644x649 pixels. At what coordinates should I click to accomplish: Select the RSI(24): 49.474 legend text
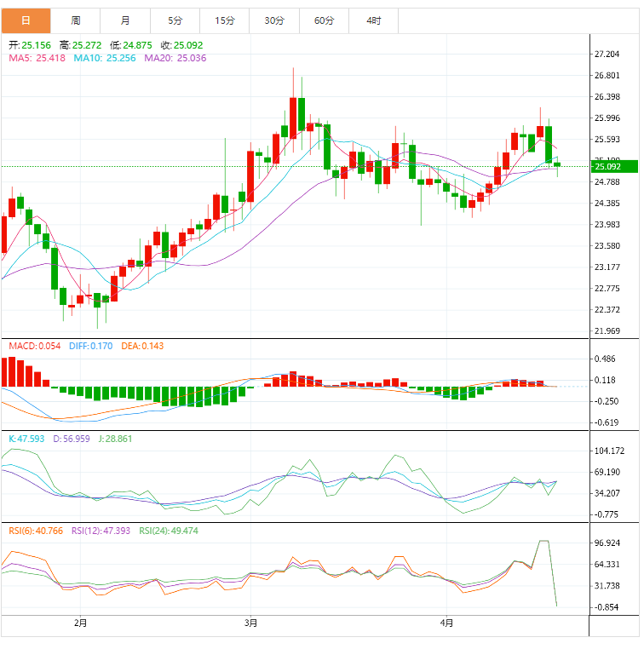(170, 530)
